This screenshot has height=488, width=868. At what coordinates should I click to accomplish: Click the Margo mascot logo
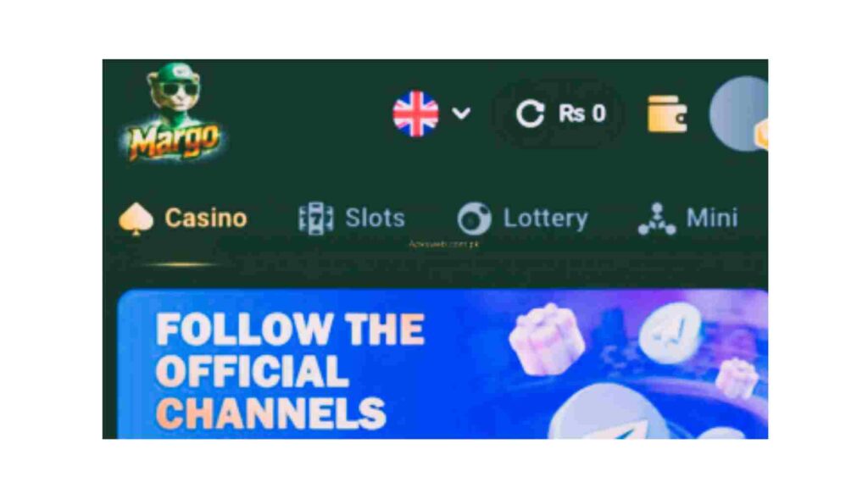coord(175,113)
